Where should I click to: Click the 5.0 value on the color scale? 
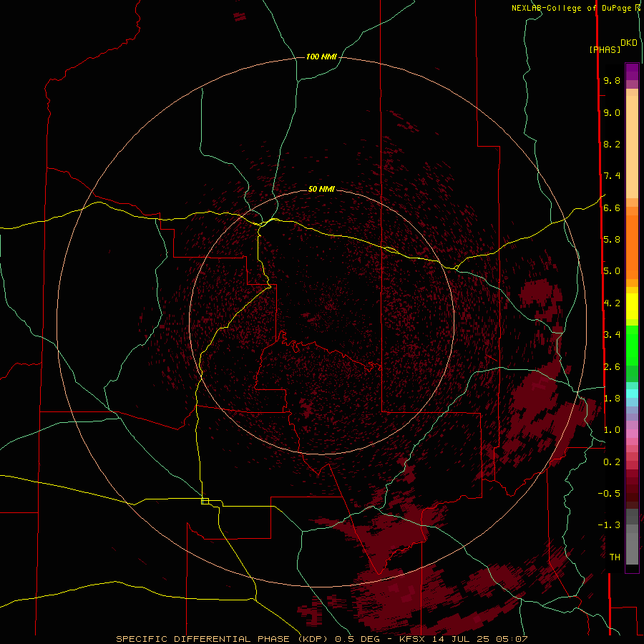pos(612,271)
